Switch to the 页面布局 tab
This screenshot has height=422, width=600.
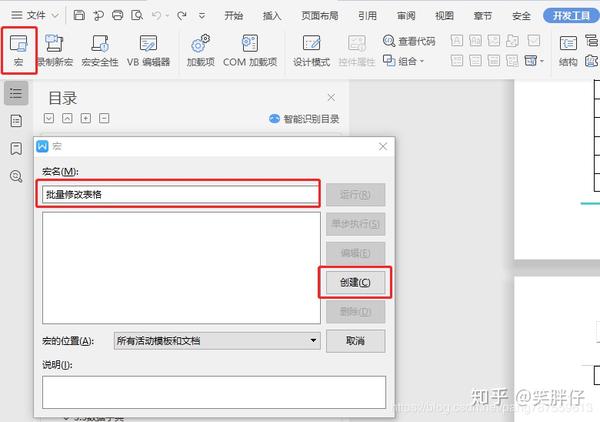point(320,16)
